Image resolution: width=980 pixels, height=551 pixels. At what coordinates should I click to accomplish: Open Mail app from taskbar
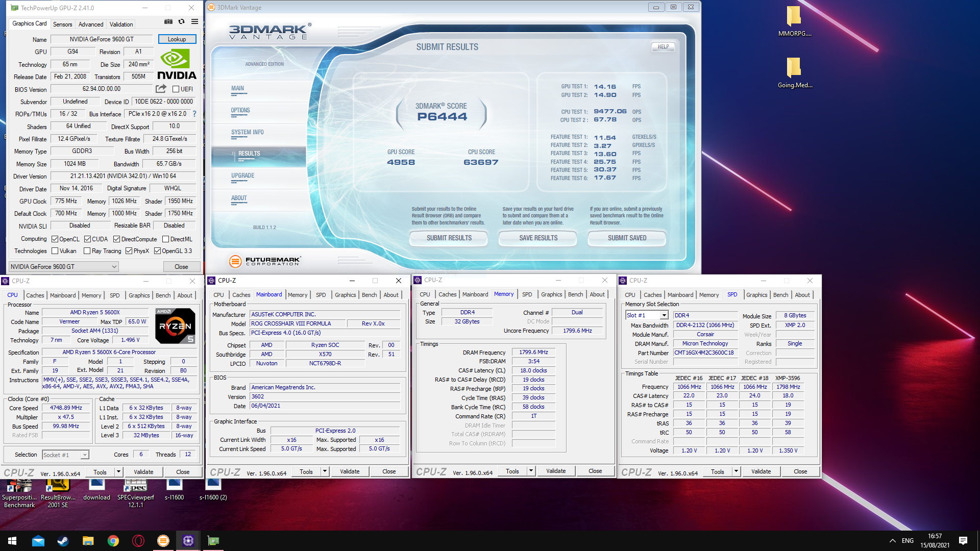tap(38, 541)
